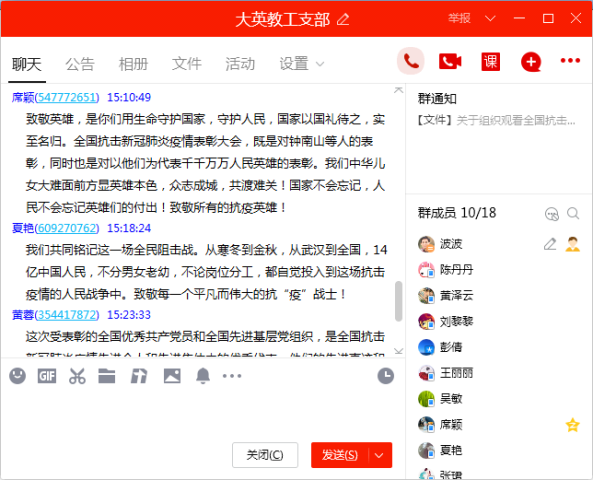
Task: Click the red plus invite icon
Action: click(531, 62)
